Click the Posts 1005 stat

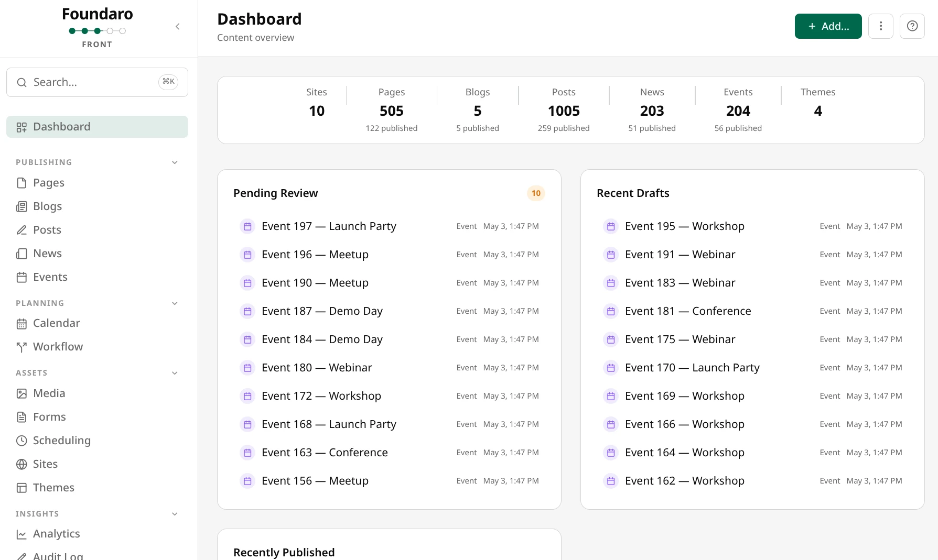(564, 110)
